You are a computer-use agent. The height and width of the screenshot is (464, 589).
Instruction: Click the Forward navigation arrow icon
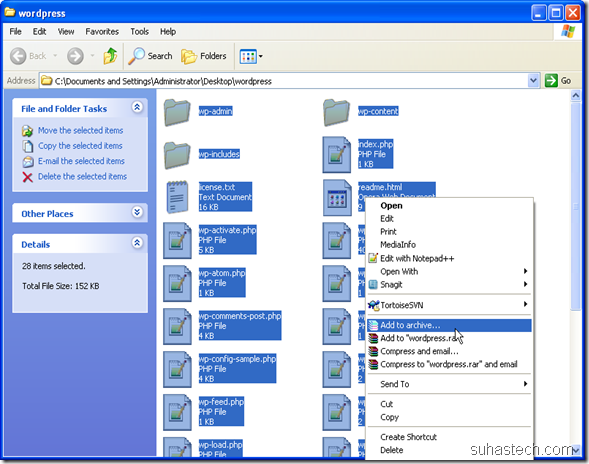coord(75,56)
